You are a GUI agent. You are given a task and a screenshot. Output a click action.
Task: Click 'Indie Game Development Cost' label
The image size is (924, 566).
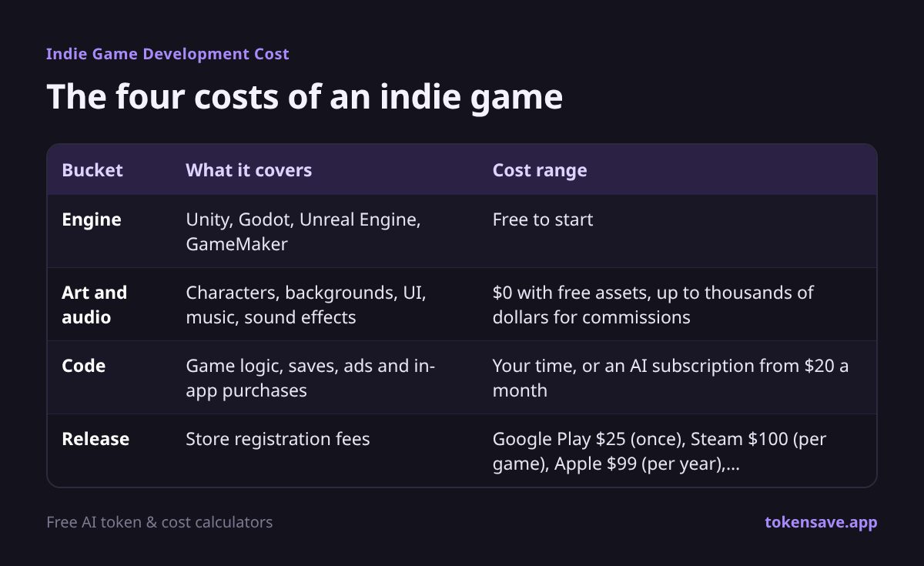pyautogui.click(x=168, y=54)
